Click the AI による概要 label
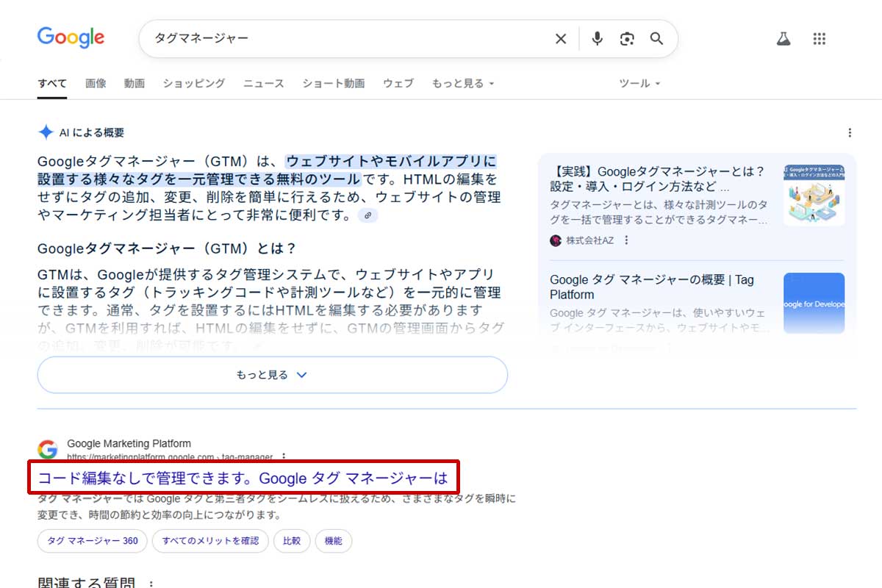 coord(92,133)
